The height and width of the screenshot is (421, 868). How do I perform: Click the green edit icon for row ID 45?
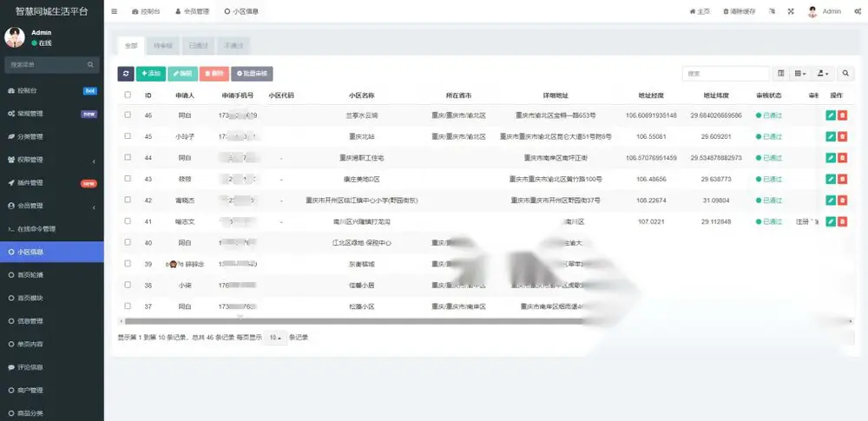(831, 136)
